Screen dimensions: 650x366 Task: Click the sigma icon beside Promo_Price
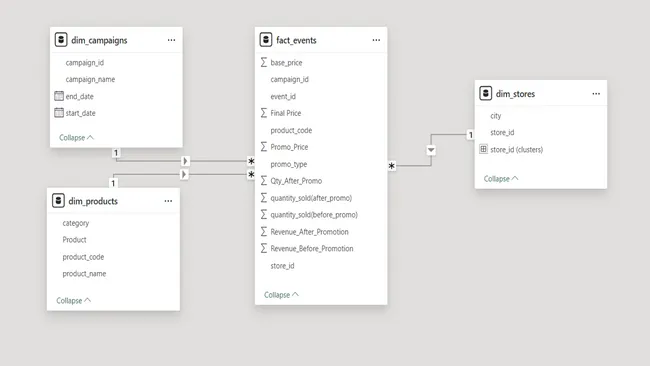coord(264,147)
